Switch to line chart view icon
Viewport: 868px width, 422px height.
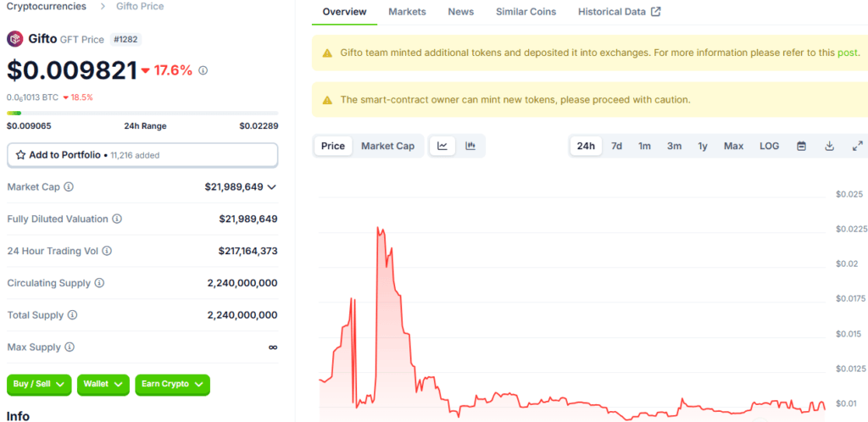pos(442,146)
